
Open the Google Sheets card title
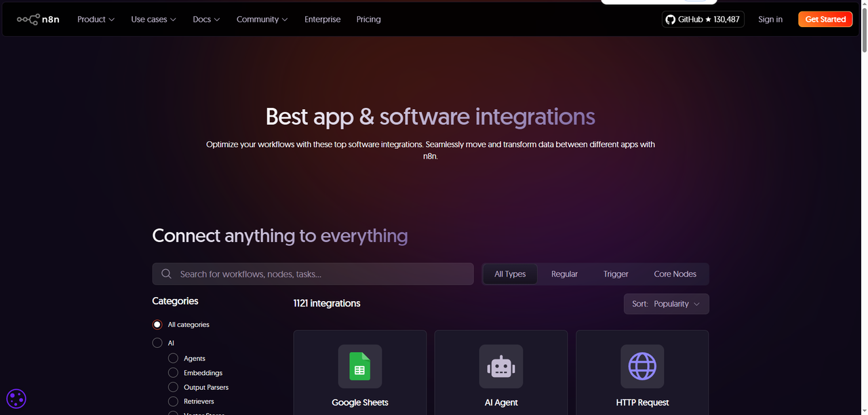coord(360,403)
